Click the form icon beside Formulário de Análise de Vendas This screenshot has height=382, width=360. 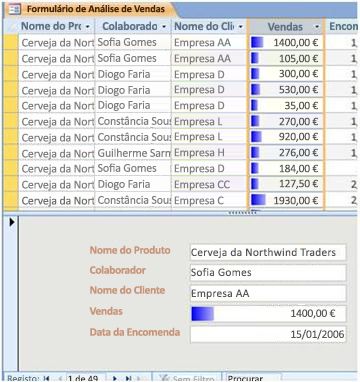15,9
